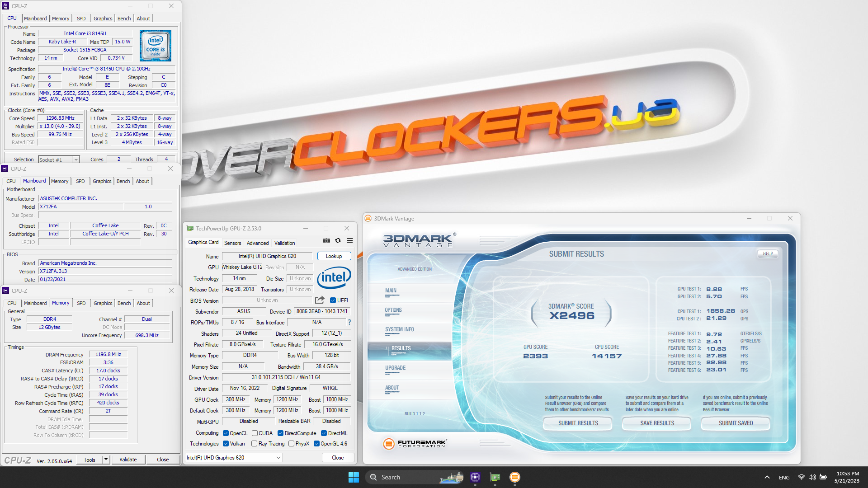Click the Intel logo in GPU-Z
This screenshot has width=868, height=488.
tap(334, 277)
